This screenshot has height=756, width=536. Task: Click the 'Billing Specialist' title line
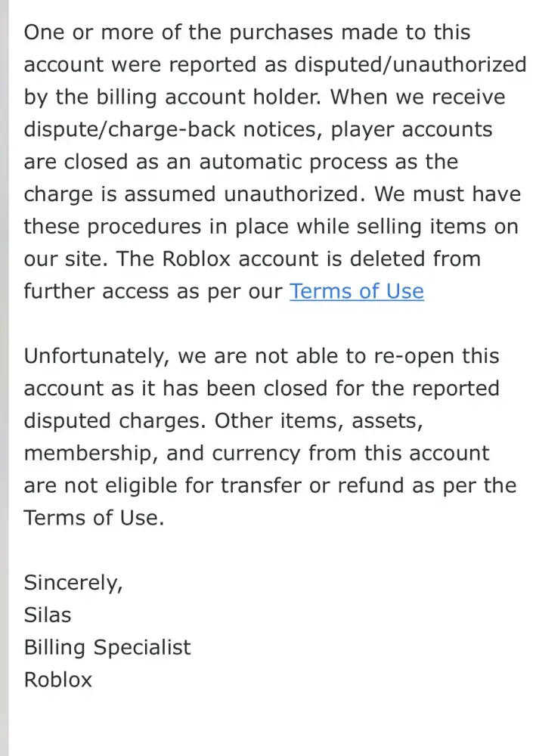click(x=107, y=647)
